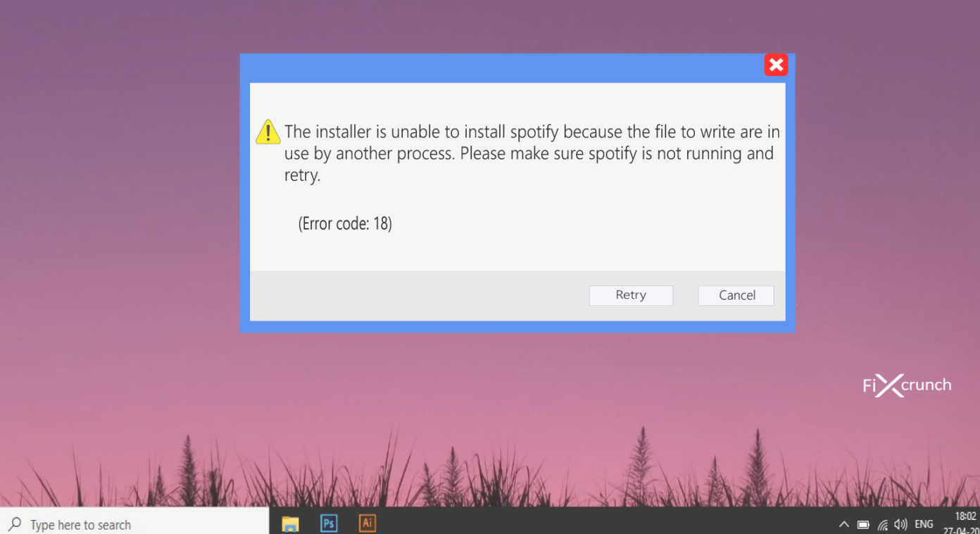Show hidden system tray icons
This screenshot has height=534, width=980.
[x=844, y=524]
